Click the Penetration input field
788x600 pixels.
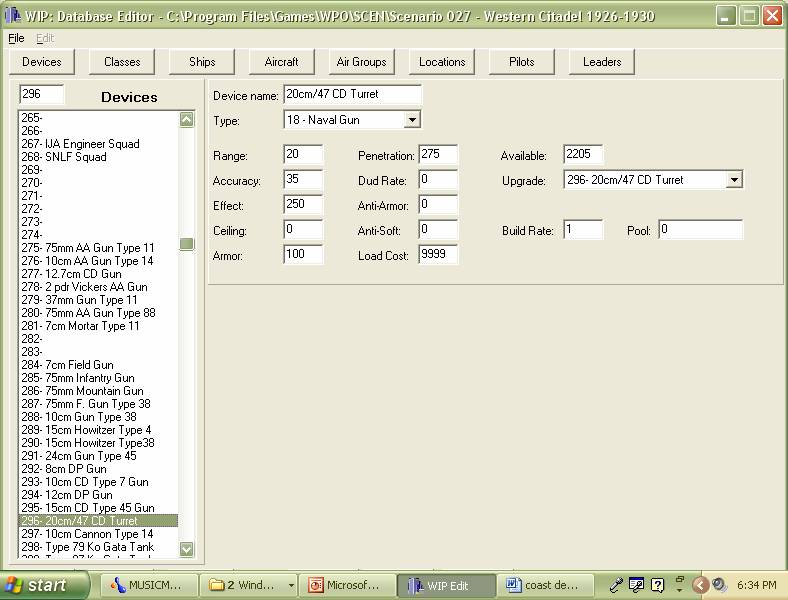(x=438, y=154)
